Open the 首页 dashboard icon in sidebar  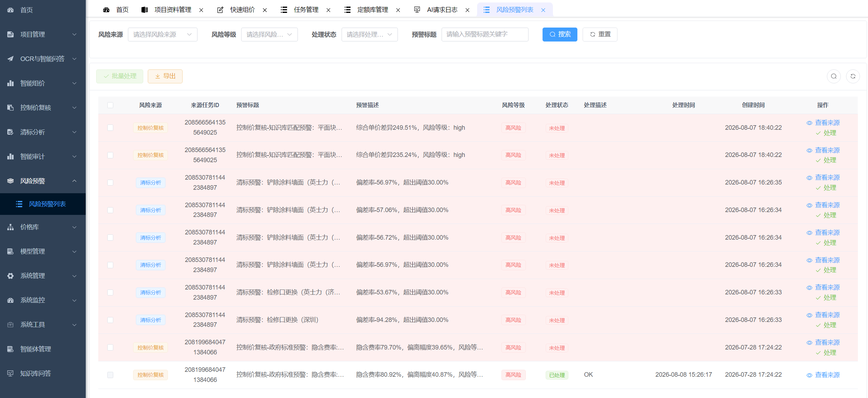[10, 10]
